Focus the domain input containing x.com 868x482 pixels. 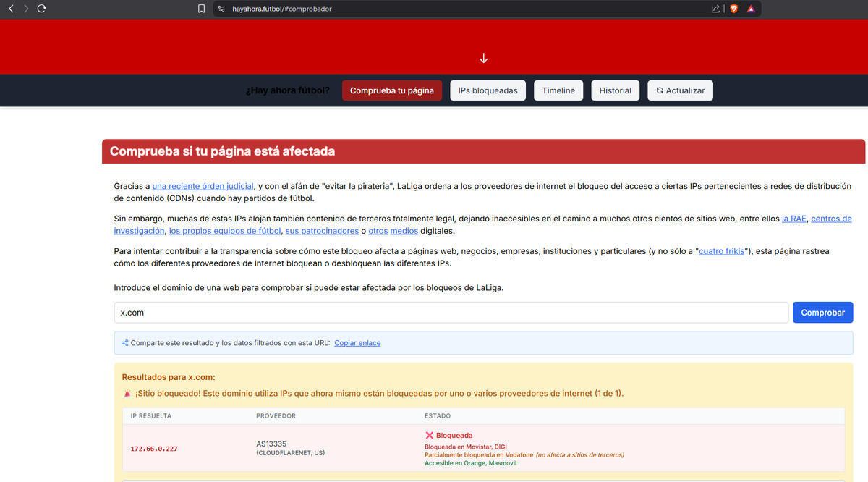click(451, 313)
